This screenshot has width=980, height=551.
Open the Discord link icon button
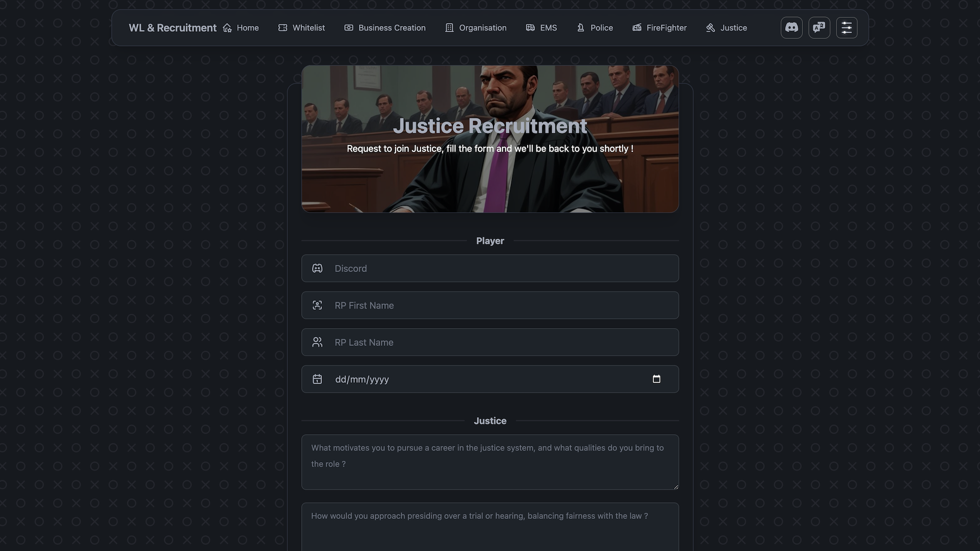(791, 28)
